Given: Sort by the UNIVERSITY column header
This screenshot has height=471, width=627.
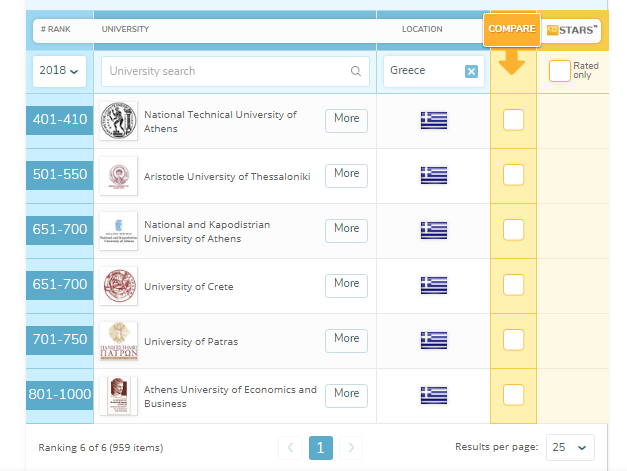Looking at the screenshot, I should pos(125,29).
